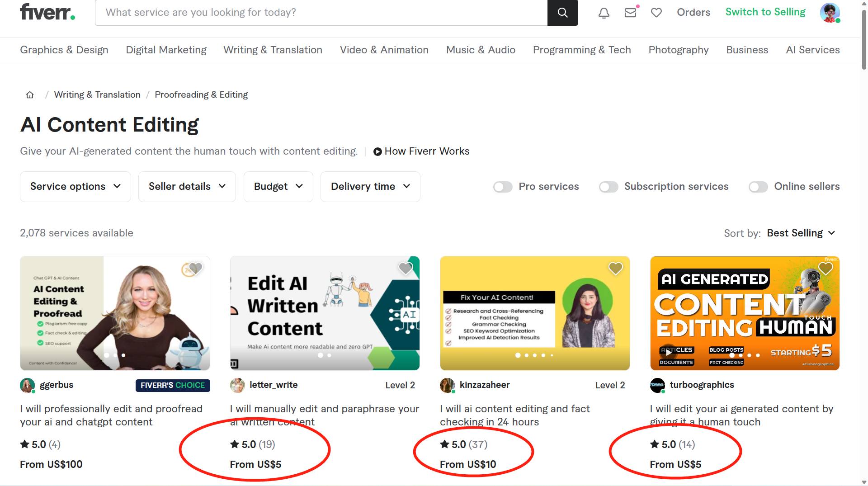
Task: Turn on Online sellers filter
Action: tap(758, 187)
